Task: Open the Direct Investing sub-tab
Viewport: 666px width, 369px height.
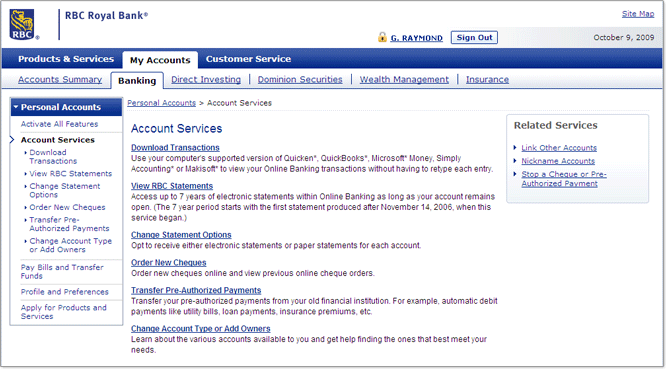Action: [206, 79]
